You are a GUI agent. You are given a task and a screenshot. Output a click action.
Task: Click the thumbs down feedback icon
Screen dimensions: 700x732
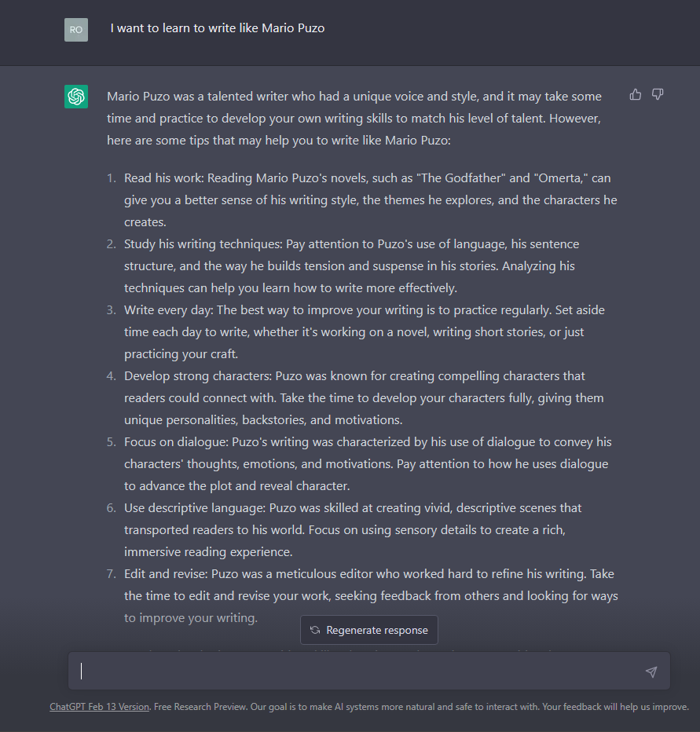click(x=658, y=95)
